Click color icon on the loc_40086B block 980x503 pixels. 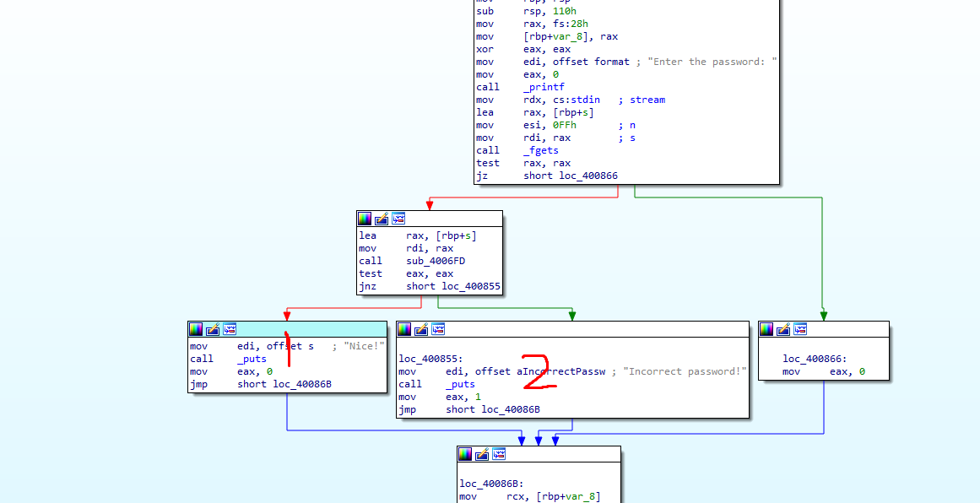[x=465, y=454]
